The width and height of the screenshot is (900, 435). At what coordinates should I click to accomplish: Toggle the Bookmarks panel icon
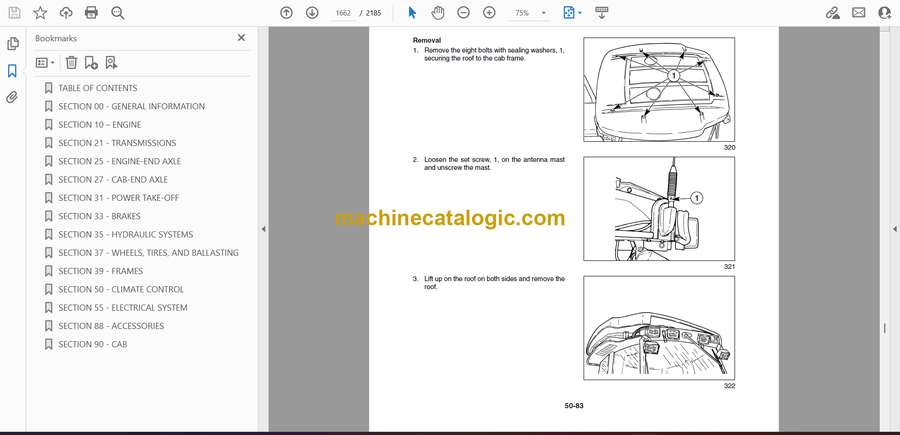coord(12,71)
